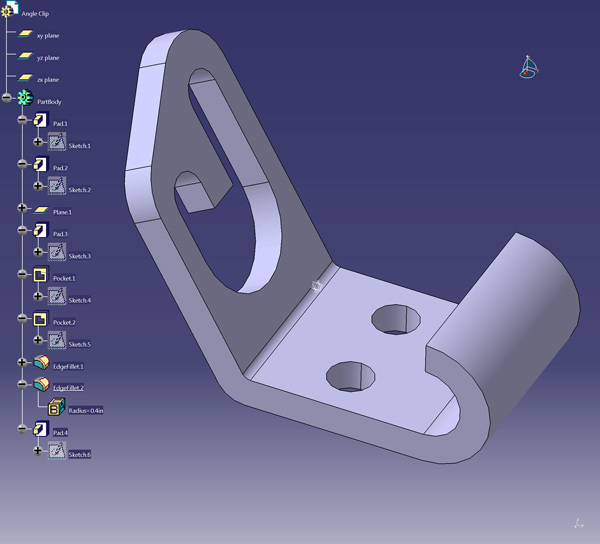The width and height of the screenshot is (600, 544).
Task: Select the EdgeFillet.1 icon
Action: click(x=41, y=364)
